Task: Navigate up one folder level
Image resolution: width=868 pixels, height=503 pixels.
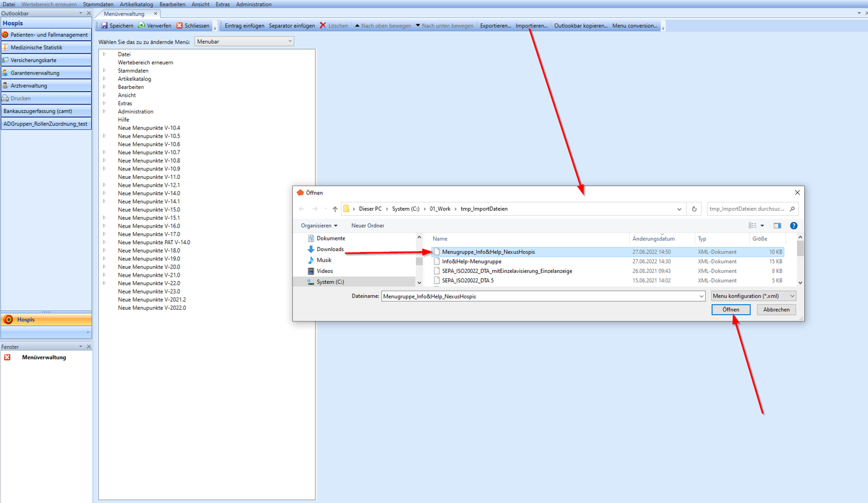Action: [x=335, y=209]
